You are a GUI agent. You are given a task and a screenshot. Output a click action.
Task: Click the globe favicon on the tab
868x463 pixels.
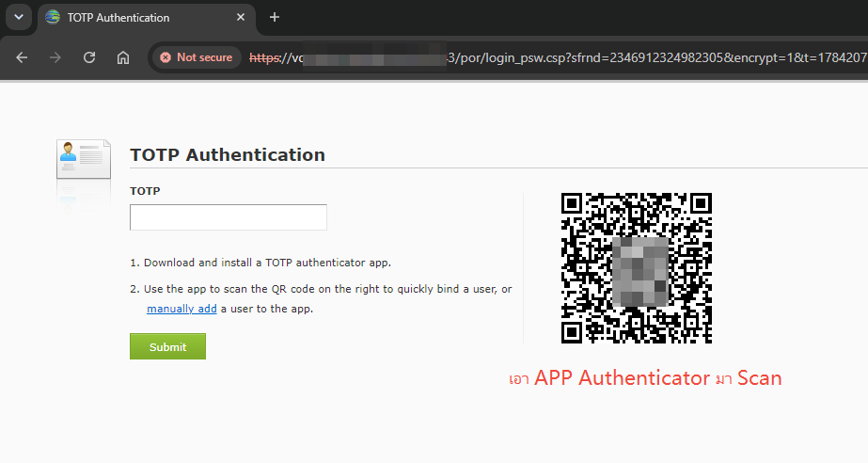pyautogui.click(x=53, y=17)
